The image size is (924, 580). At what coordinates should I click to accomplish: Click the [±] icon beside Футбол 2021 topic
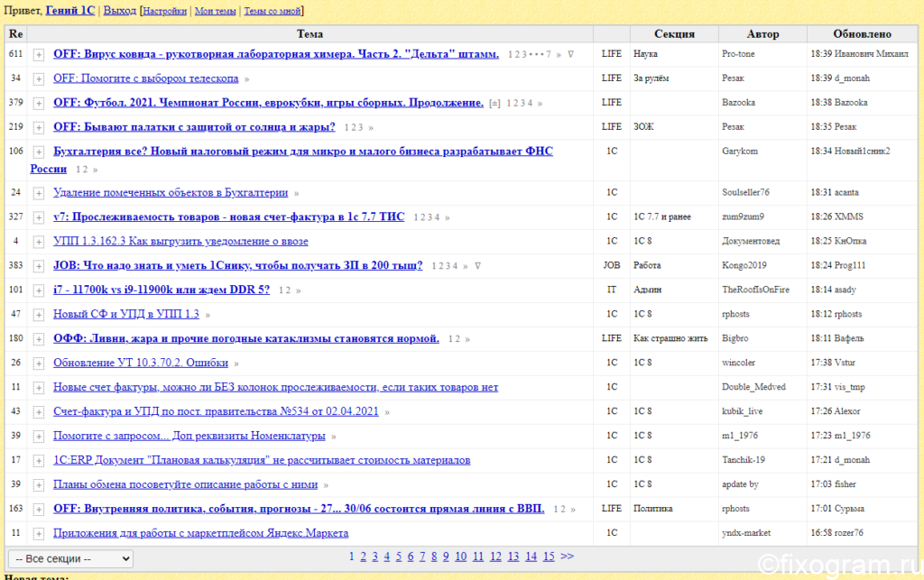[495, 103]
